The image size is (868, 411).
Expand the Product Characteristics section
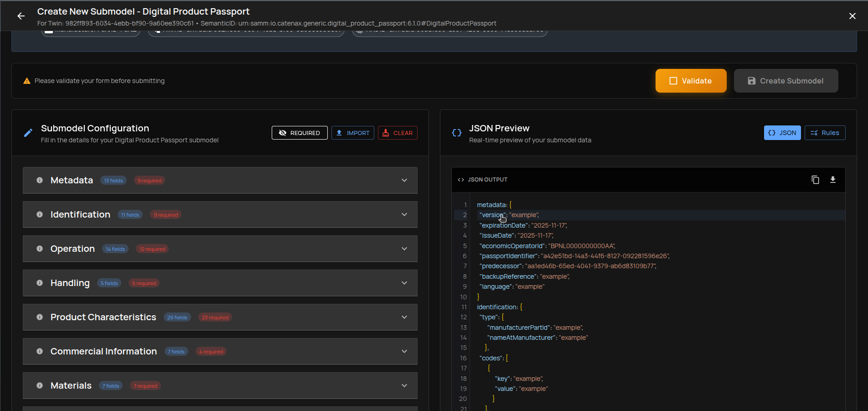tap(404, 317)
